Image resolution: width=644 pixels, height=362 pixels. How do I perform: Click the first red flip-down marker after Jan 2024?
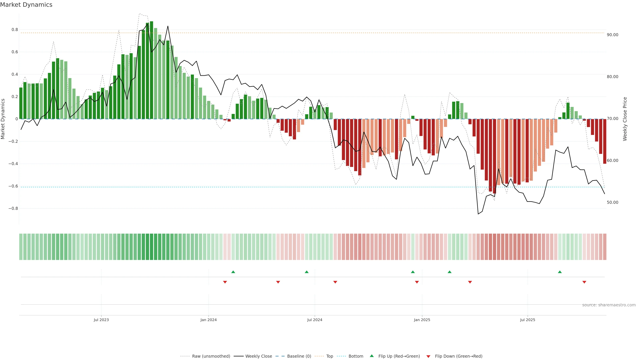[225, 282]
